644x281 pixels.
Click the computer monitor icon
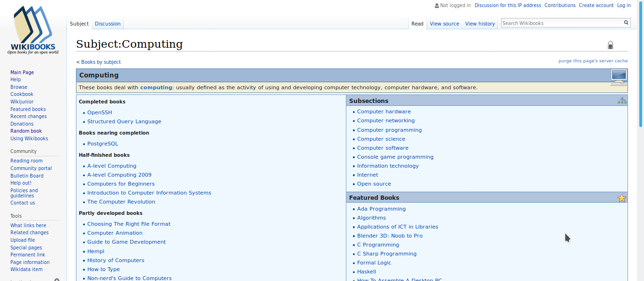(619, 77)
